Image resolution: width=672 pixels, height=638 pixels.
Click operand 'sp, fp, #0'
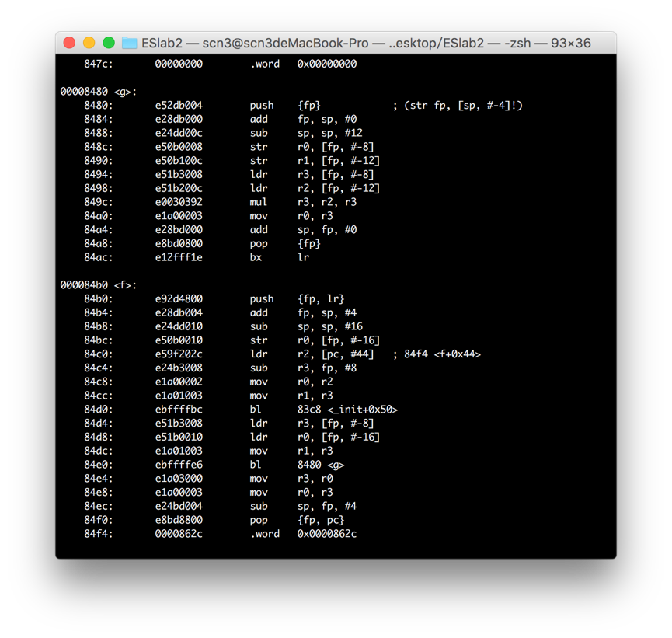pos(327,230)
